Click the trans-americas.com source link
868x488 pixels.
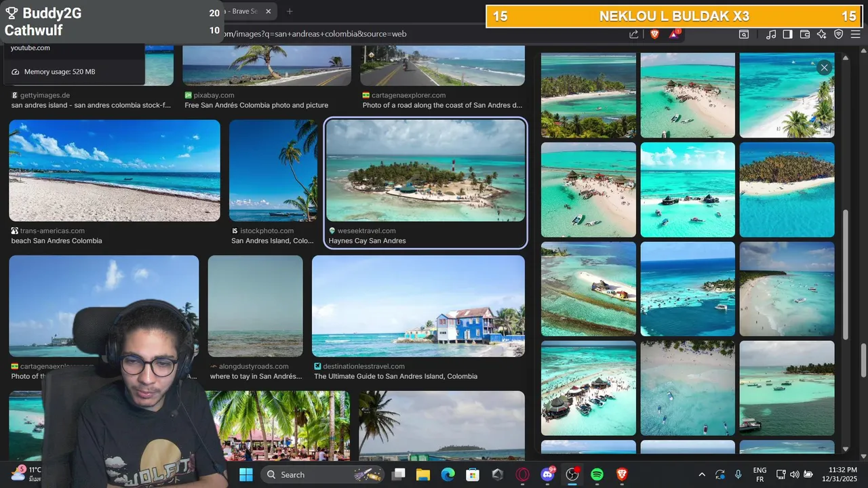pyautogui.click(x=52, y=231)
